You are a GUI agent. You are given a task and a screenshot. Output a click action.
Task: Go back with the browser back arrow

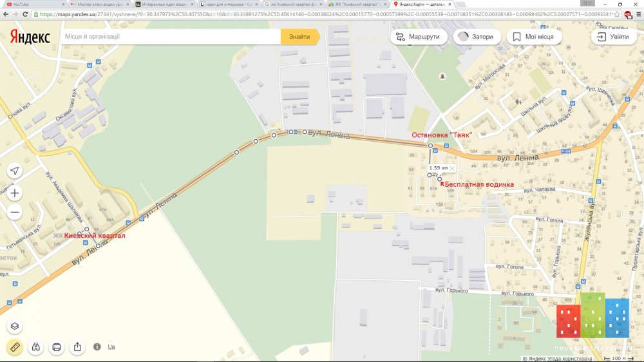6,14
